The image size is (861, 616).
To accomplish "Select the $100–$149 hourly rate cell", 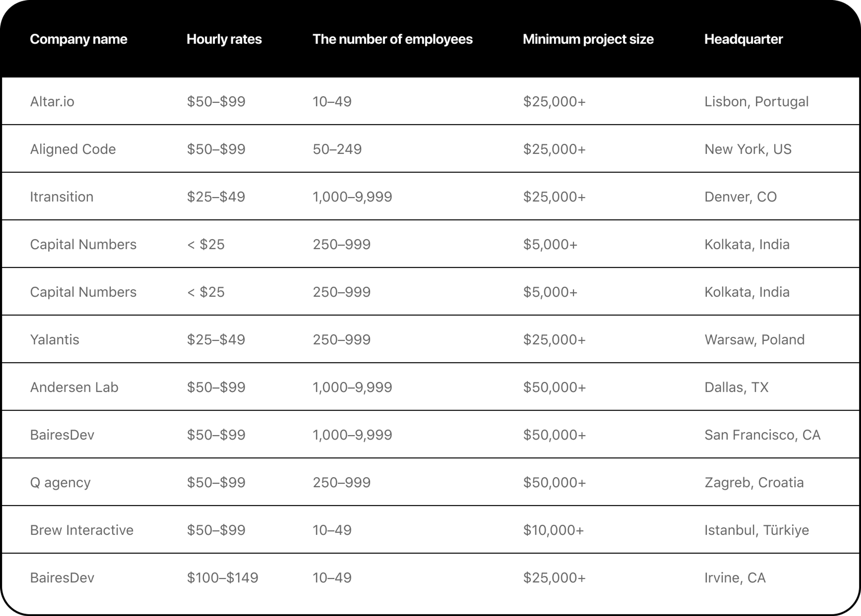I will tap(222, 578).
